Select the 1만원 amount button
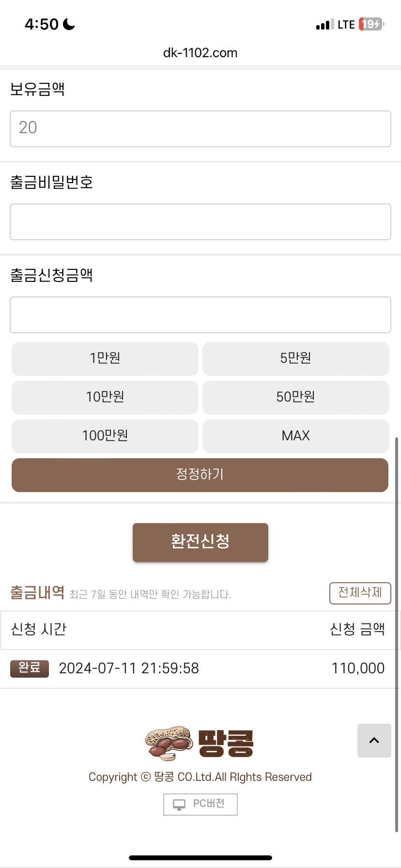401x868 pixels. click(x=105, y=358)
